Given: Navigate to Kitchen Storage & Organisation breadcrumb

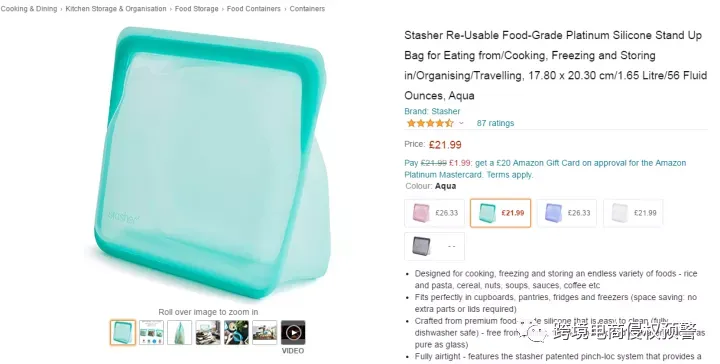Looking at the screenshot, I should tap(116, 9).
